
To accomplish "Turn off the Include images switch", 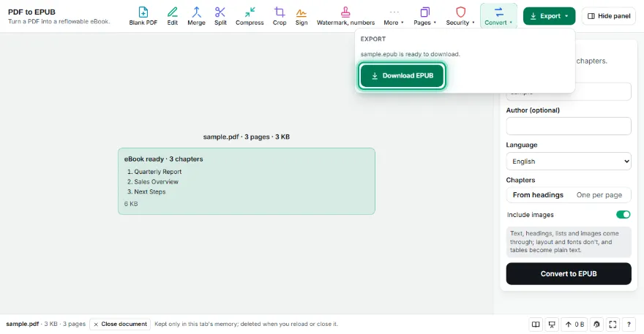I will [623, 215].
